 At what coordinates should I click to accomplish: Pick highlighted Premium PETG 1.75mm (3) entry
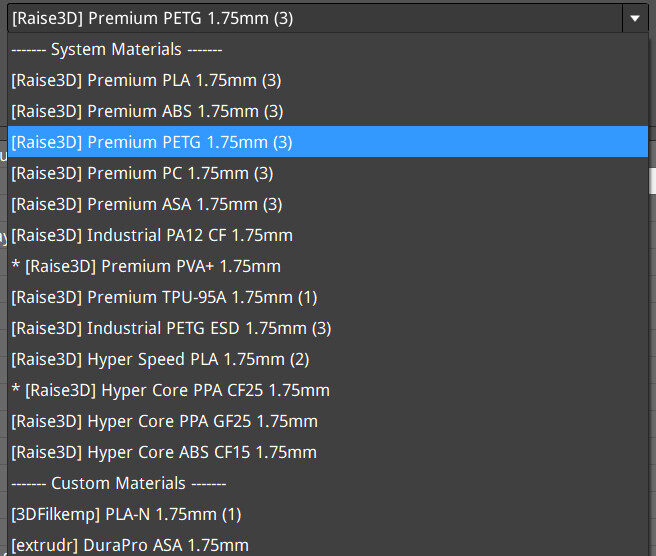(x=152, y=142)
